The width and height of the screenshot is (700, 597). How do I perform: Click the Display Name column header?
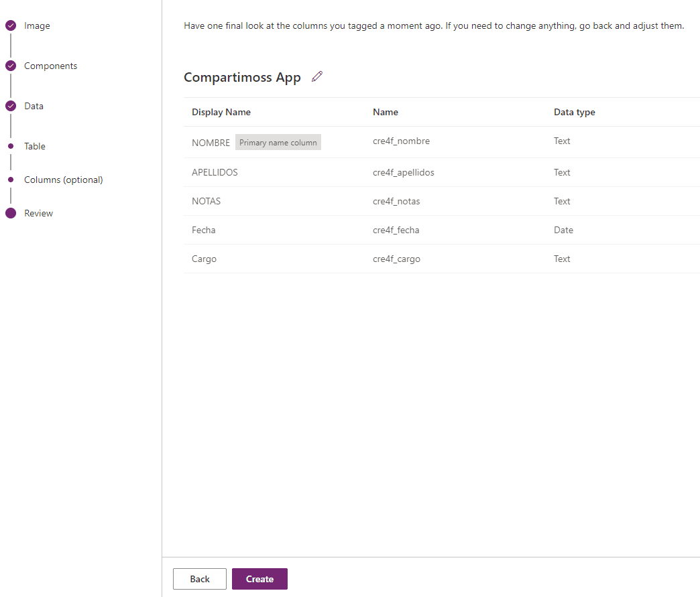[221, 112]
